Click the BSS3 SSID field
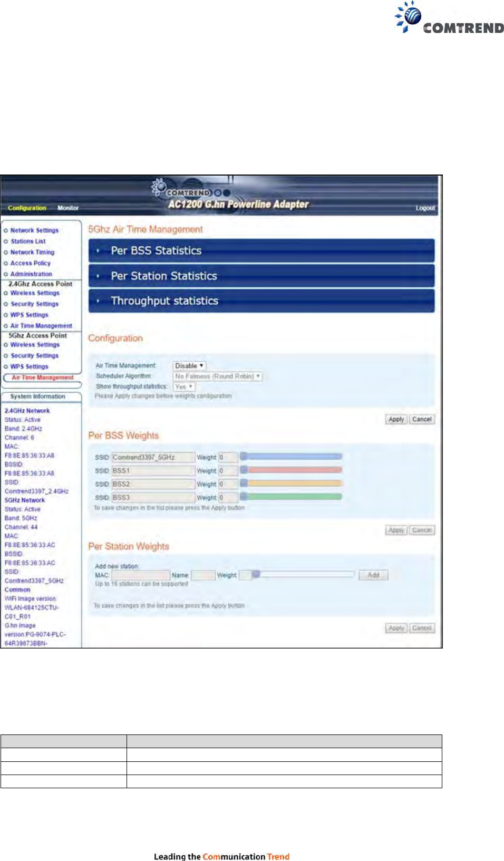Viewport: 504px width, 861px height. pos(153,497)
